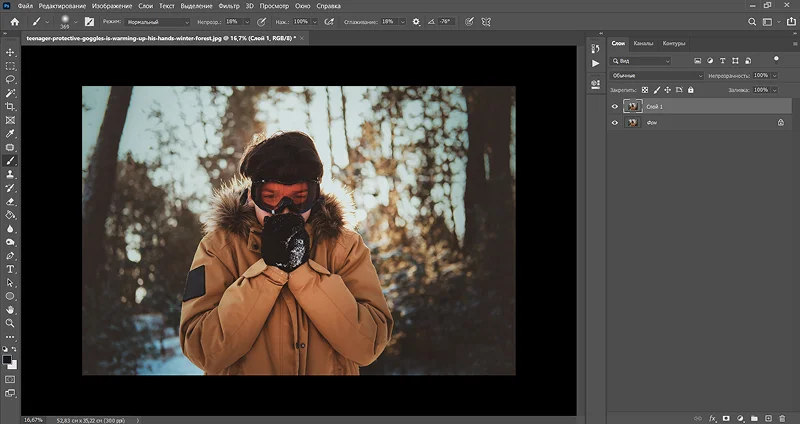Open the Непрозрачность opacity dropdown arrow
This screenshot has width=800, height=424.
click(x=774, y=76)
